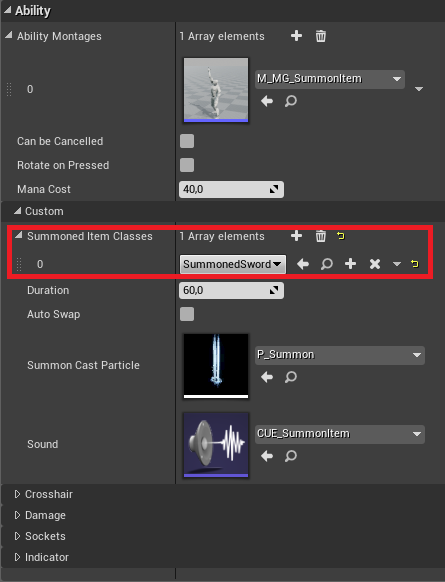Viewport: 445px width, 582px height.
Task: Click the Mana Cost value field
Action: (x=231, y=189)
